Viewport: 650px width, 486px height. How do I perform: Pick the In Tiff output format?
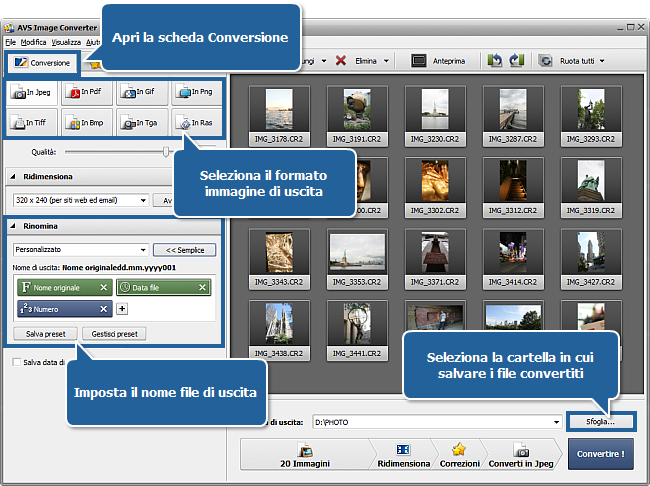[32, 123]
